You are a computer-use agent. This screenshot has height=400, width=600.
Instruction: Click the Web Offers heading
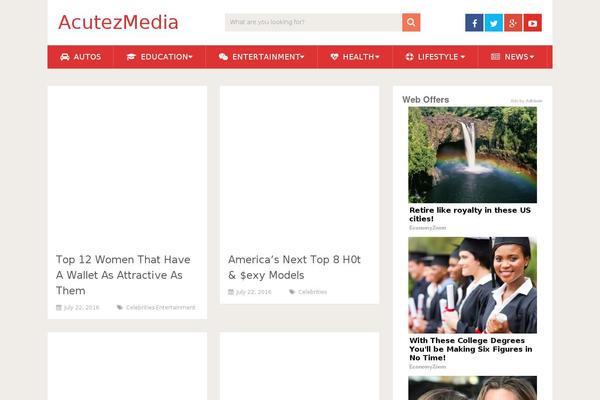(426, 100)
